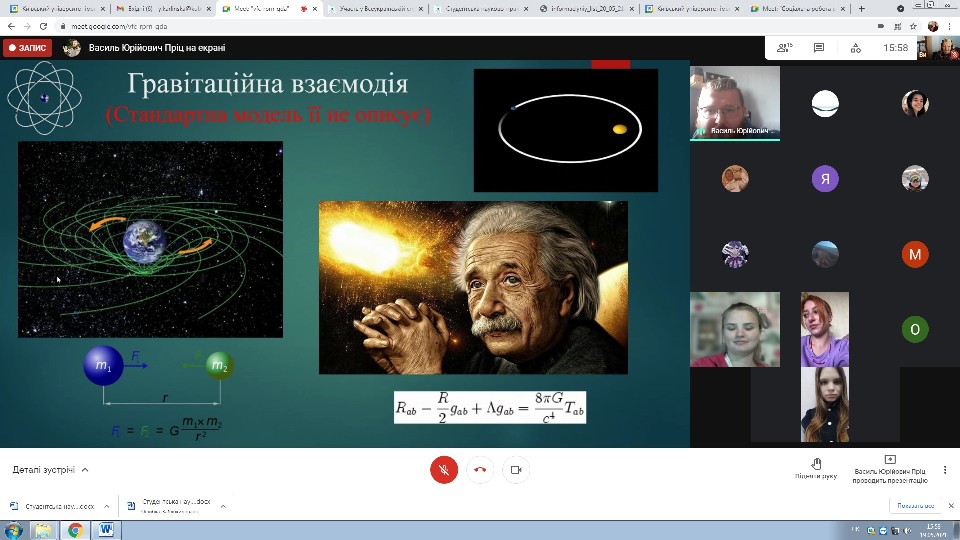Screen dimensions: 960x540
Task: Select Василь Юрійович's video tile
Action: 735,103
